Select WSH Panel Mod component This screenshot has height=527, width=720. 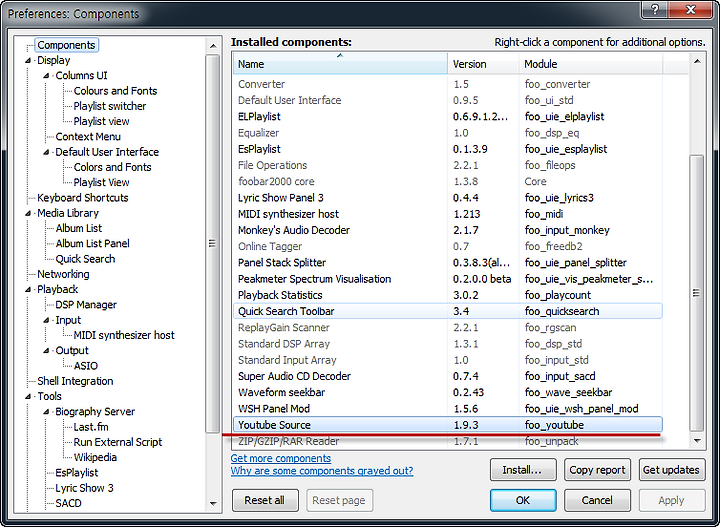[x=448, y=409]
